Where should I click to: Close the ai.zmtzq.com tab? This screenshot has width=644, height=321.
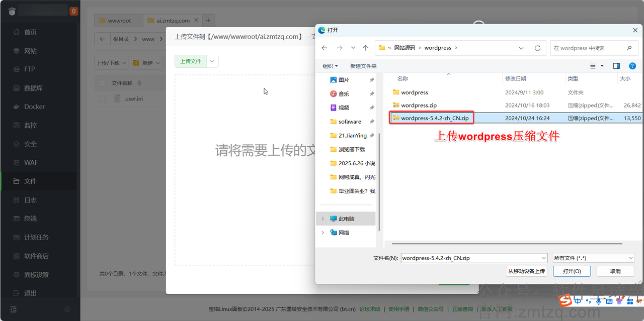[196, 21]
